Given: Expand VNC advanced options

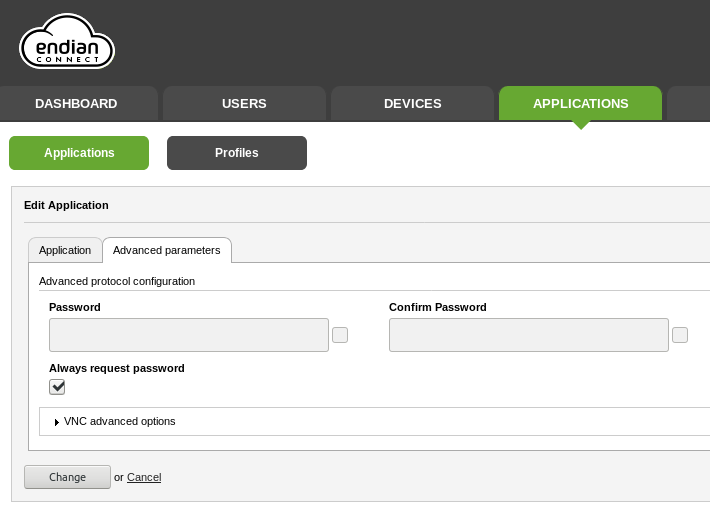Looking at the screenshot, I should [x=119, y=422].
